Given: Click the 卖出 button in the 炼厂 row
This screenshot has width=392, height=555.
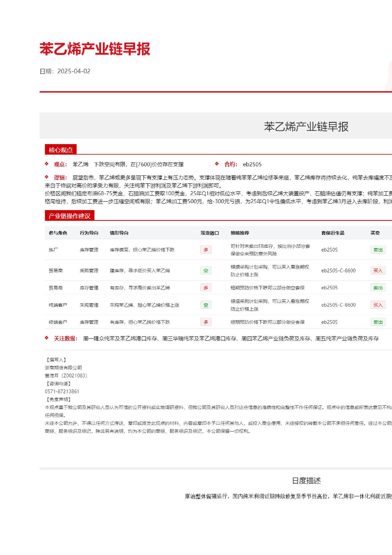Looking at the screenshot, I should (x=378, y=250).
